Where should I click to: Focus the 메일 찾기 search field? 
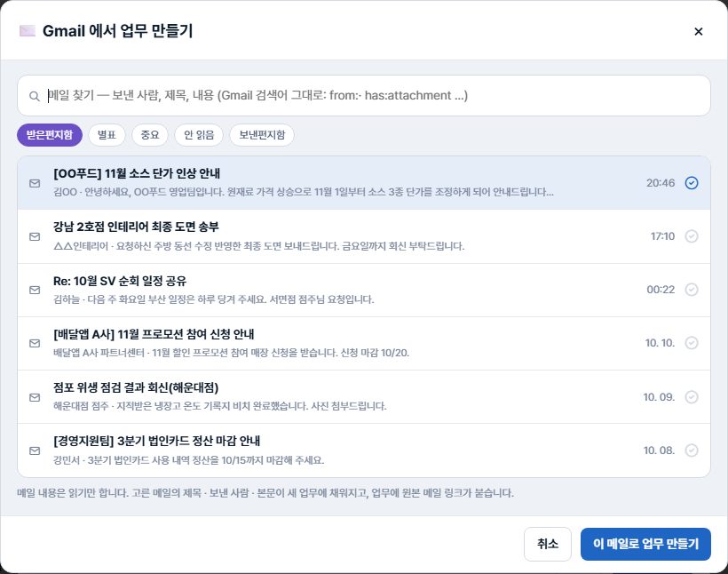pos(364,96)
